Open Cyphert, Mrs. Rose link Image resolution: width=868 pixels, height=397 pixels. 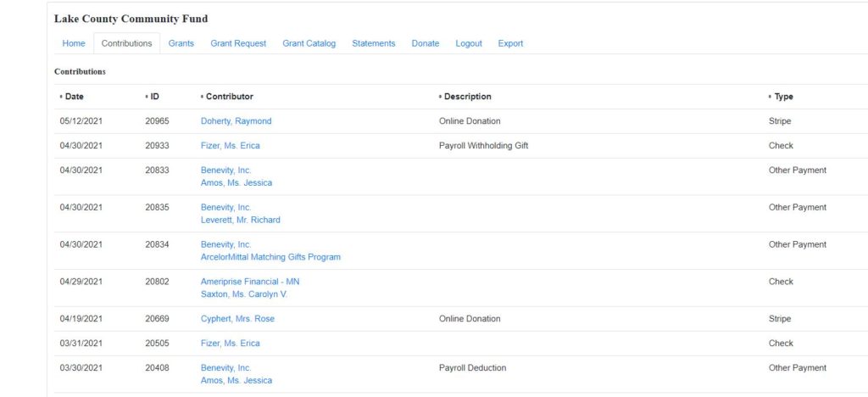pos(237,318)
